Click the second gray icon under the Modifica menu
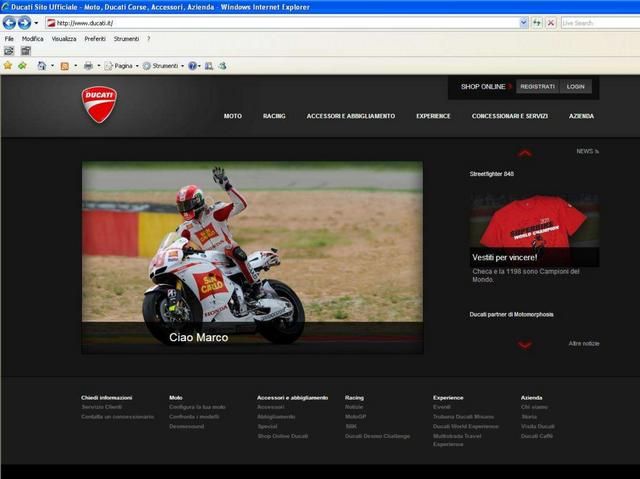 (x=26, y=51)
